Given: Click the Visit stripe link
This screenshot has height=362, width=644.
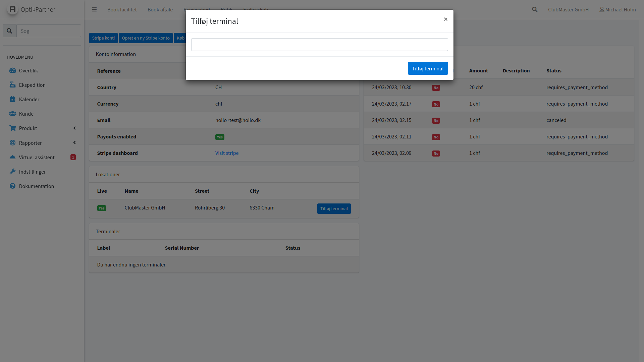Looking at the screenshot, I should click(227, 153).
